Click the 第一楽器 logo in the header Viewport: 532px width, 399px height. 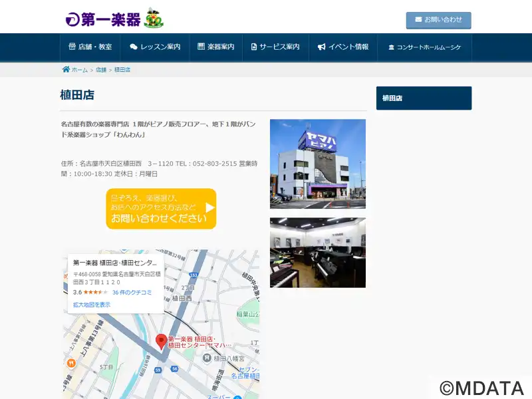[103, 19]
